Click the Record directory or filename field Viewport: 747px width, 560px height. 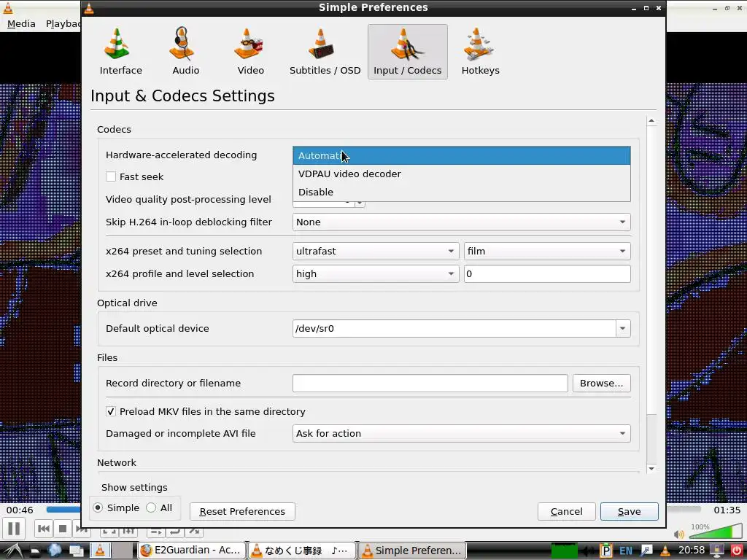pos(430,384)
